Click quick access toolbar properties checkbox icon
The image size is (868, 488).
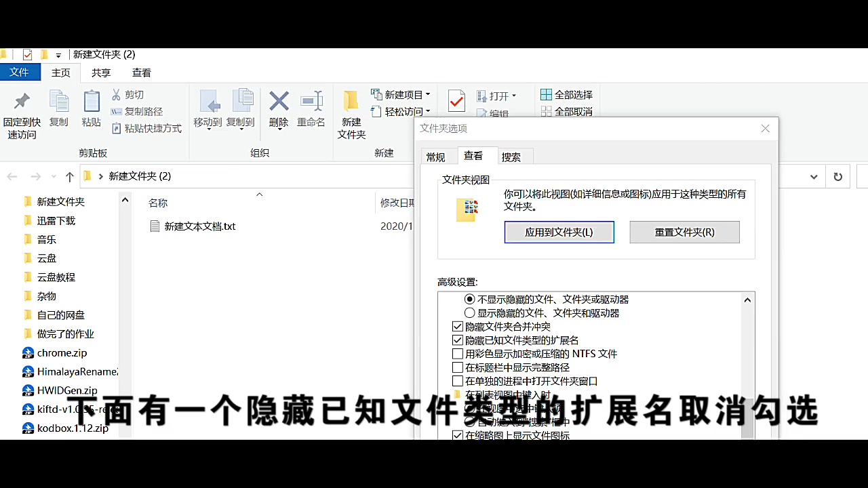[28, 55]
